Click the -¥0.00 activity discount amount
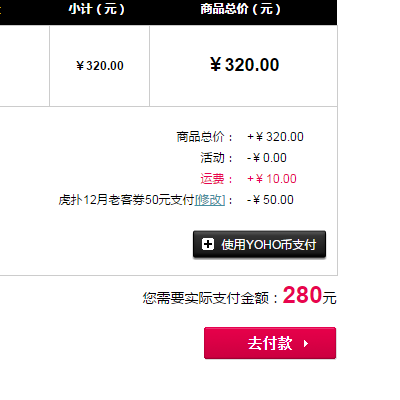 267,158
